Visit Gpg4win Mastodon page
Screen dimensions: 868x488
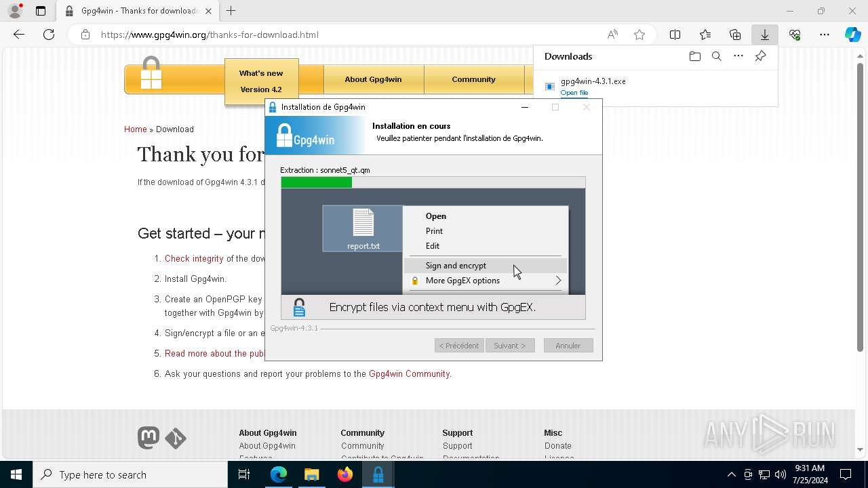click(149, 438)
